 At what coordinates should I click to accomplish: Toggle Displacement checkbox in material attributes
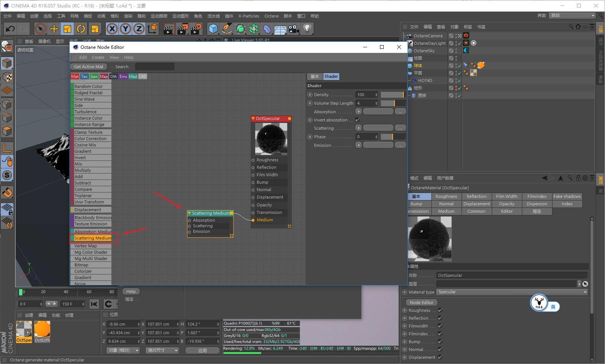click(x=440, y=357)
